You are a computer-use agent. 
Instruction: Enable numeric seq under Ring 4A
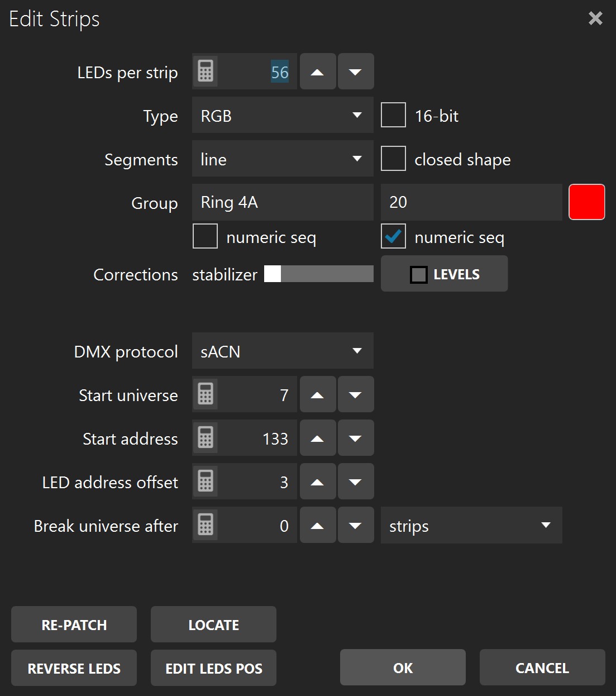(x=205, y=236)
